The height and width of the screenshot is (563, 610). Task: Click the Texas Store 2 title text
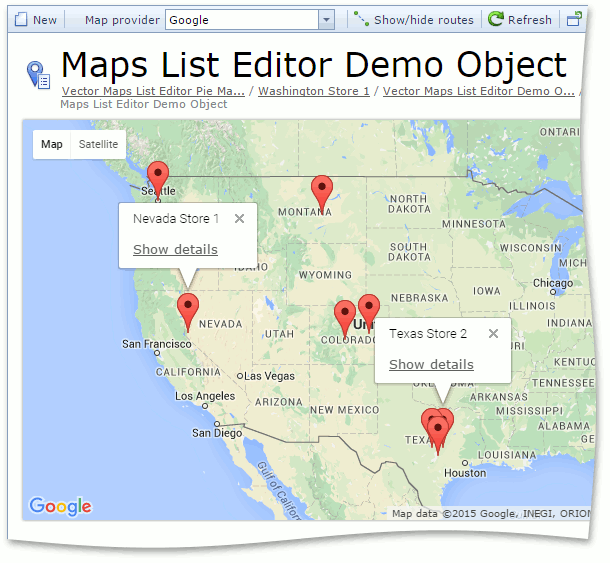[428, 333]
